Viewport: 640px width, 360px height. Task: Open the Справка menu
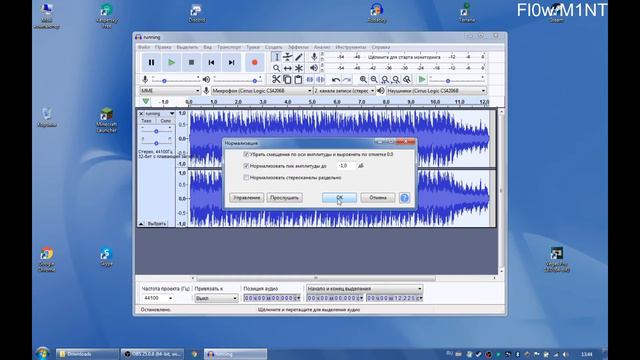pos(381,47)
